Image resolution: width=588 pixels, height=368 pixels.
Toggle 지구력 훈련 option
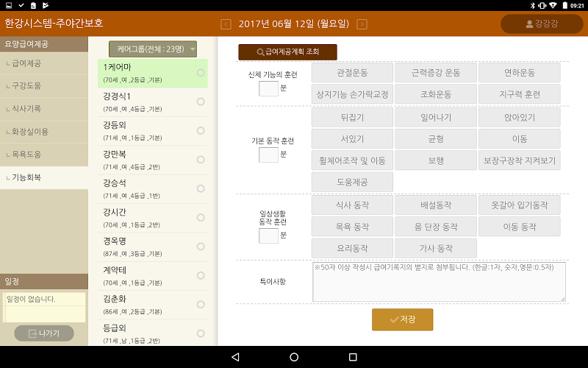point(520,94)
